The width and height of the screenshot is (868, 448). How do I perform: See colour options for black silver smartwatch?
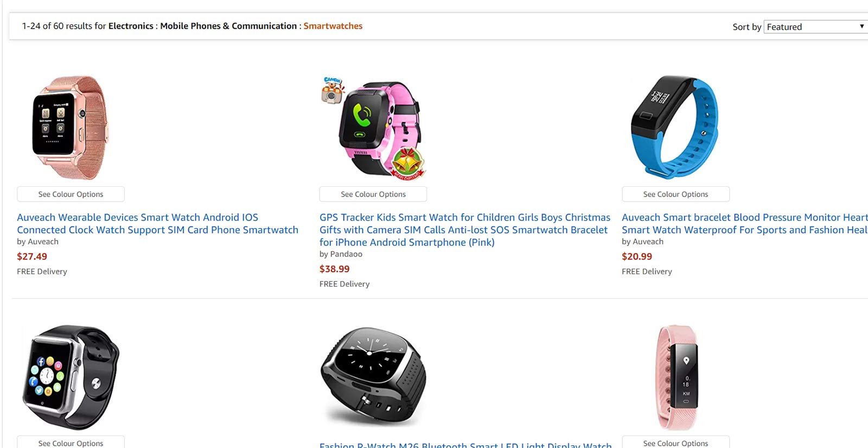71,443
